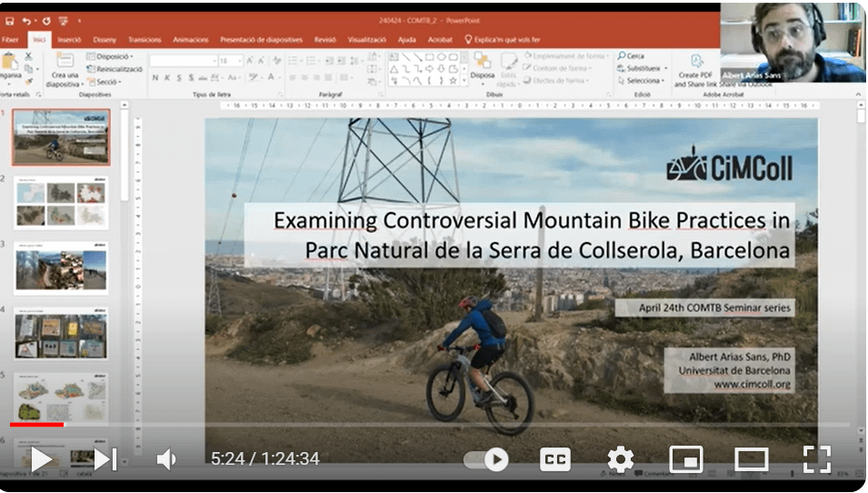Toggle bulleted list formatting
This screenshot has height=493, width=868.
[x=294, y=60]
